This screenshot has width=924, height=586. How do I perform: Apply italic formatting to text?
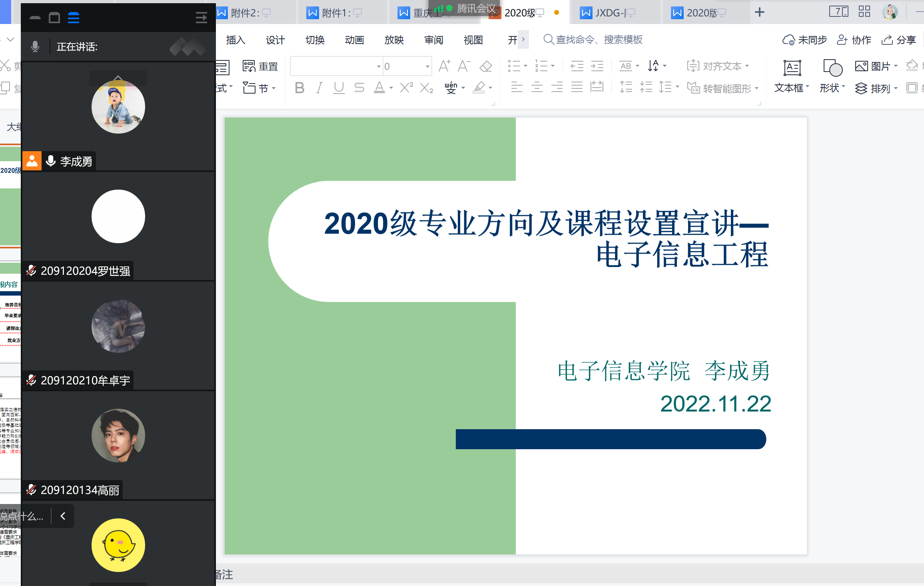click(x=319, y=88)
